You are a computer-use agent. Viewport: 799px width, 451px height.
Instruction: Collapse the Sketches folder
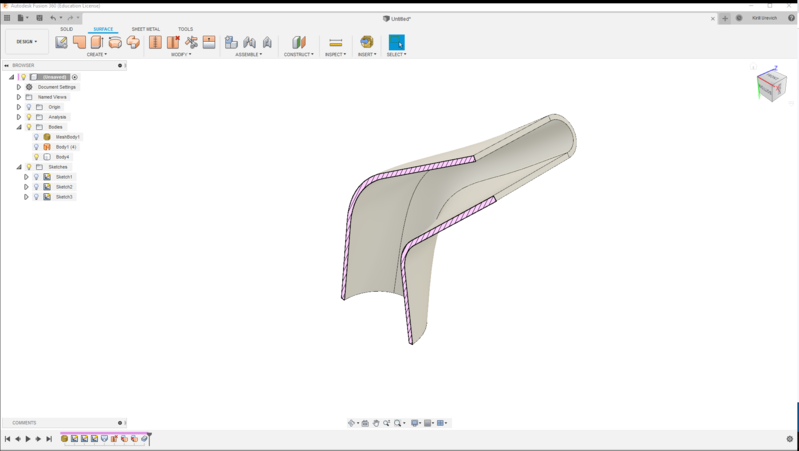coord(19,167)
